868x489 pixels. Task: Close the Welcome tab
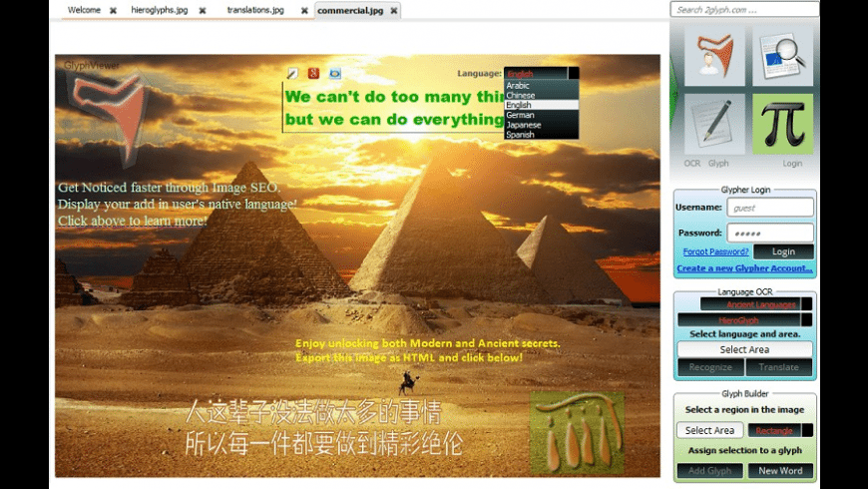point(113,11)
